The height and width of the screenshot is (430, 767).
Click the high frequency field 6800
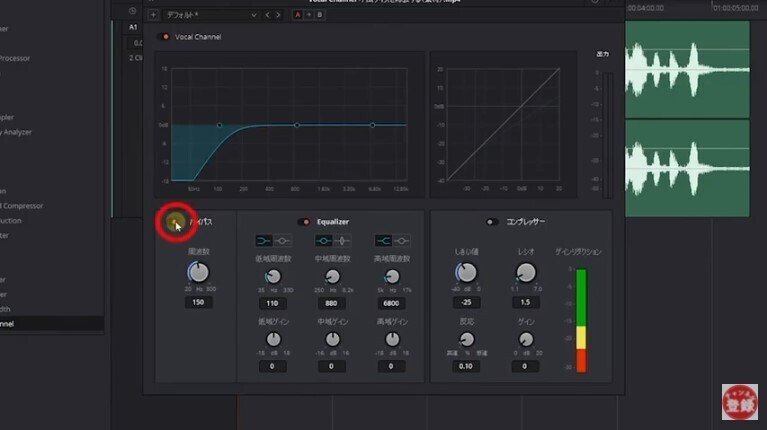pyautogui.click(x=391, y=304)
